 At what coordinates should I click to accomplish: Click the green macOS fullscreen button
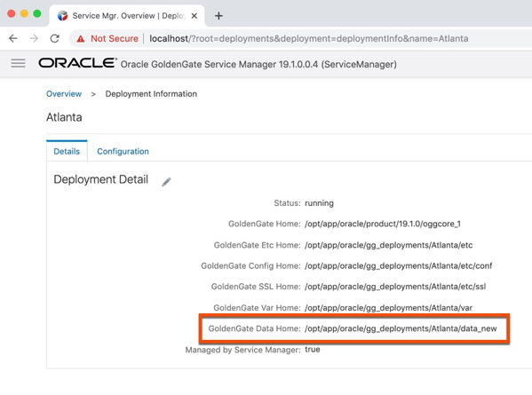click(x=37, y=13)
